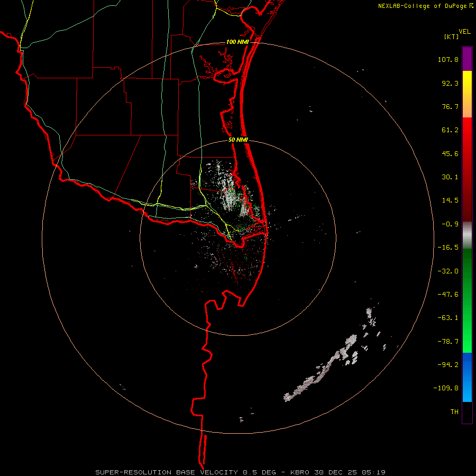Click the 92.3 legend value
This screenshot has height=476, width=476.
pyautogui.click(x=450, y=83)
